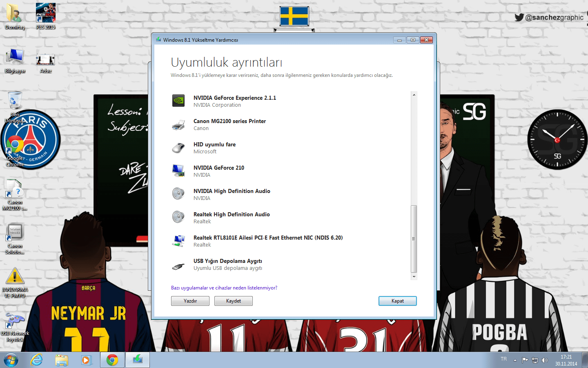Select the Canon Solution Menu desktop shortcut
The height and width of the screenshot is (368, 588).
(15, 239)
